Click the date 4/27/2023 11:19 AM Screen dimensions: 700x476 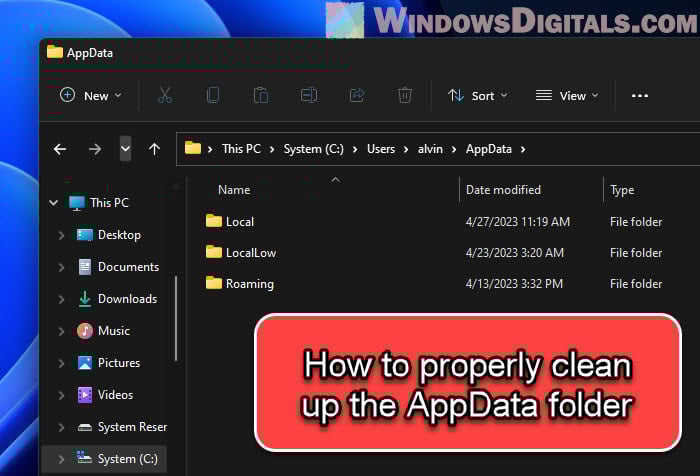pyautogui.click(x=517, y=221)
